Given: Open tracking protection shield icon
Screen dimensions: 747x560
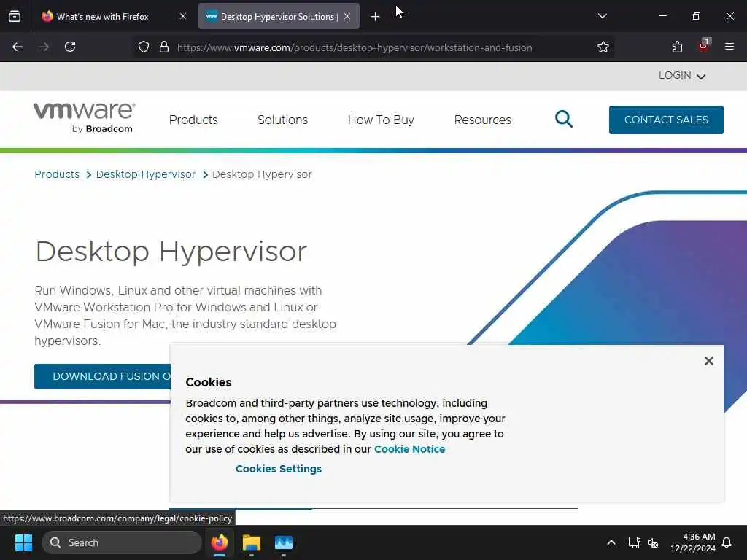Looking at the screenshot, I should [x=144, y=47].
